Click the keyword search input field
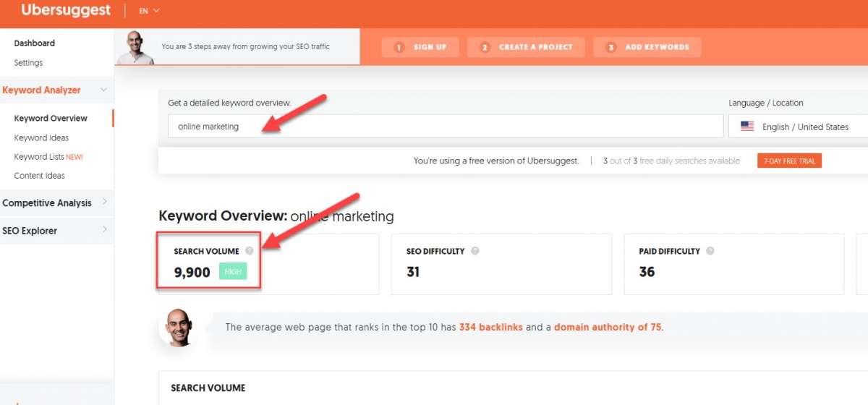The image size is (868, 405). click(x=446, y=126)
